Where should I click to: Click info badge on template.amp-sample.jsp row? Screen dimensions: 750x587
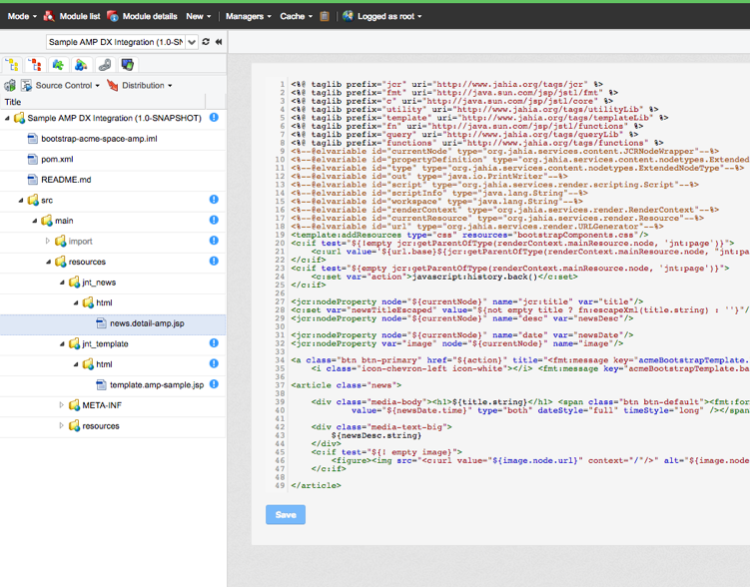(x=214, y=384)
